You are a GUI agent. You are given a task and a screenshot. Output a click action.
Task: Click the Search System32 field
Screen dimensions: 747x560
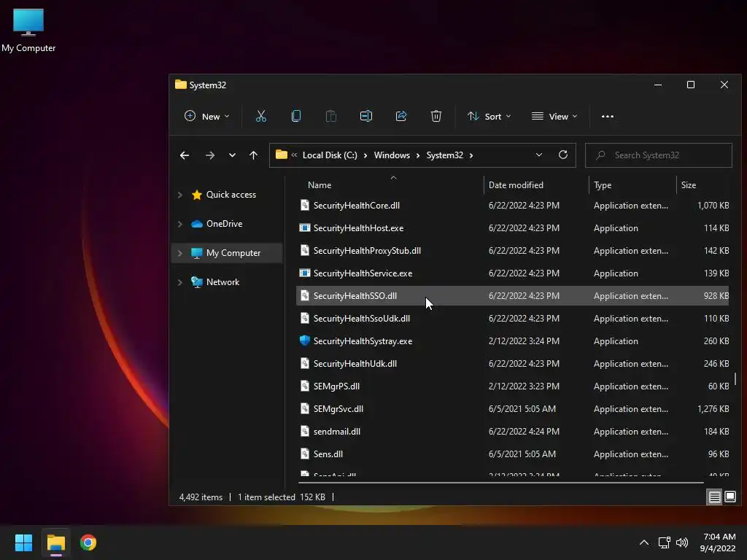pos(659,155)
